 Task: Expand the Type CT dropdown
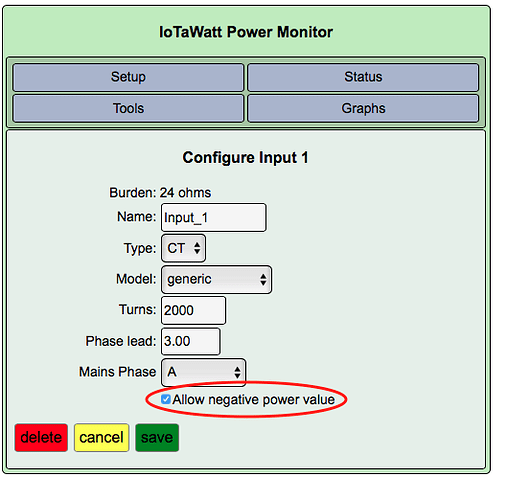183,248
